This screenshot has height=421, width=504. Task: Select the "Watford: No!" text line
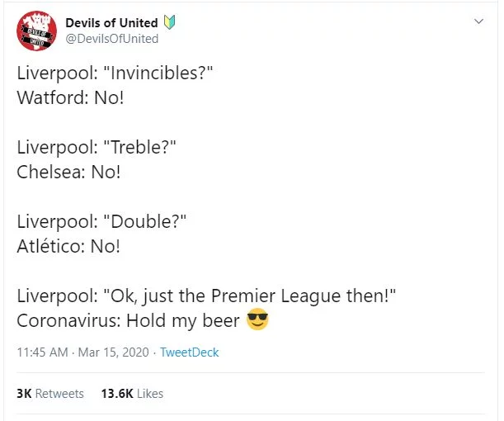pyautogui.click(x=68, y=97)
